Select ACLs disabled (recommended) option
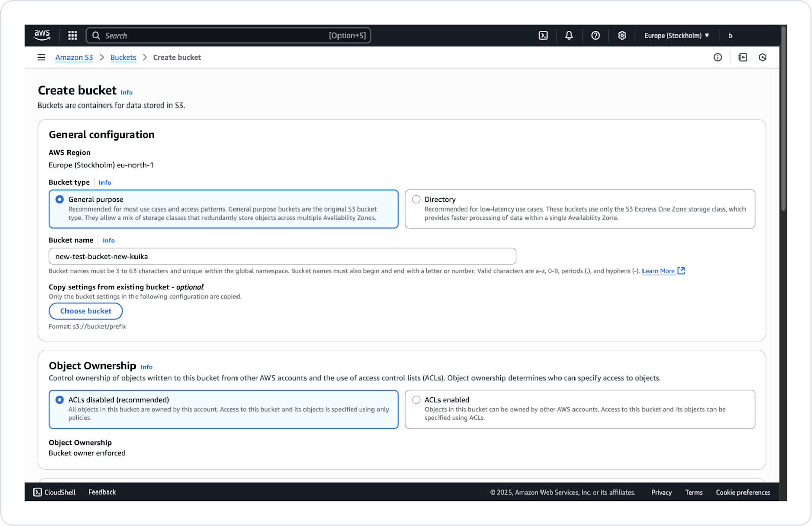The image size is (812, 526). [x=224, y=409]
